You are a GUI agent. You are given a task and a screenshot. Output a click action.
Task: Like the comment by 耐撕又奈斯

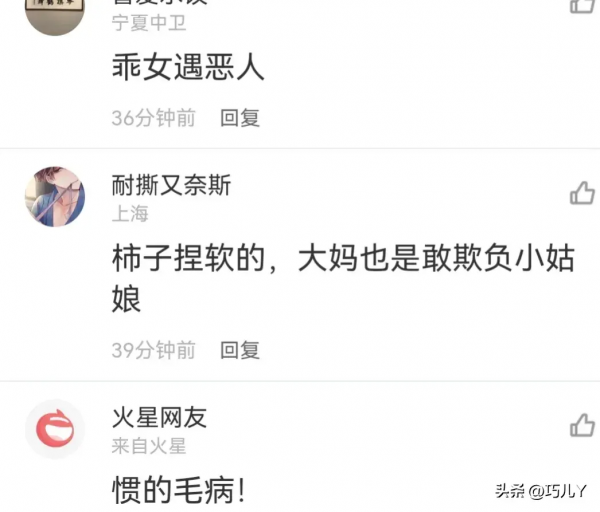click(x=582, y=192)
